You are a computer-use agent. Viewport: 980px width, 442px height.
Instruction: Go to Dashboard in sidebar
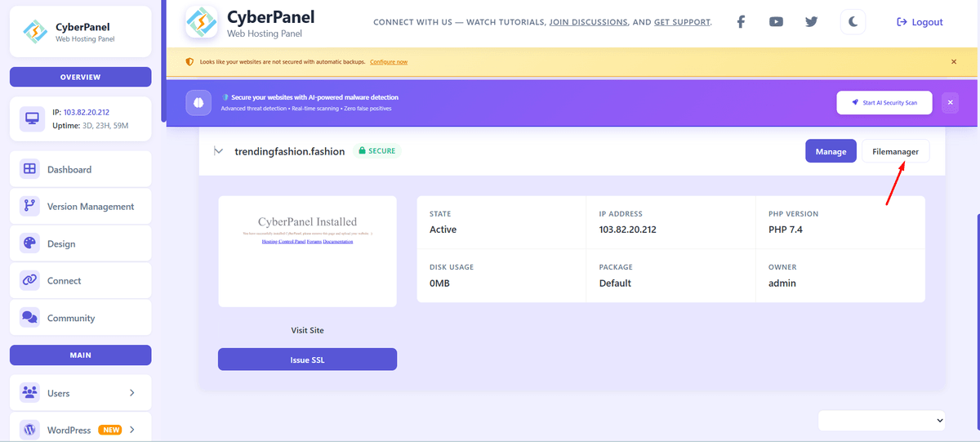point(80,170)
